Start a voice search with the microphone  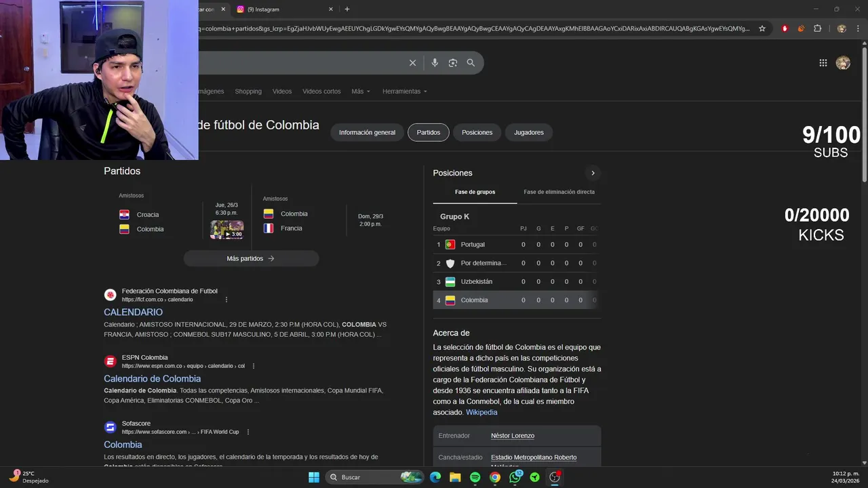[x=435, y=63]
